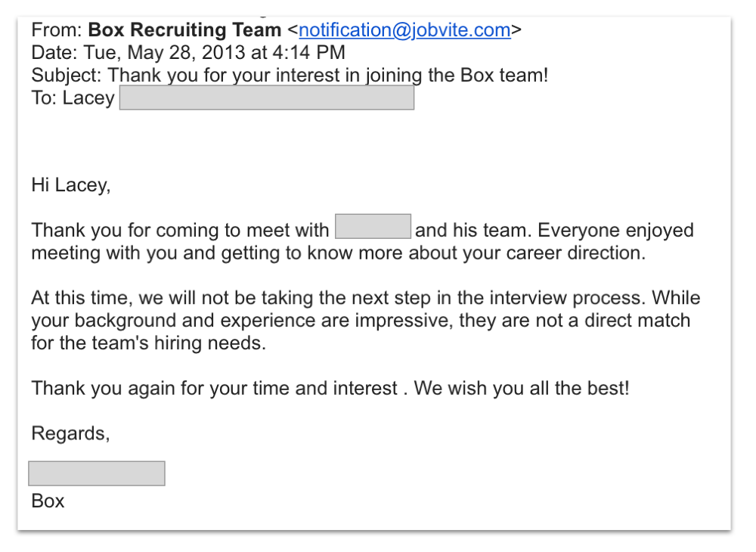The image size is (756, 552).
Task: Click the gray redacted box after To: Lacey
Action: (x=266, y=98)
